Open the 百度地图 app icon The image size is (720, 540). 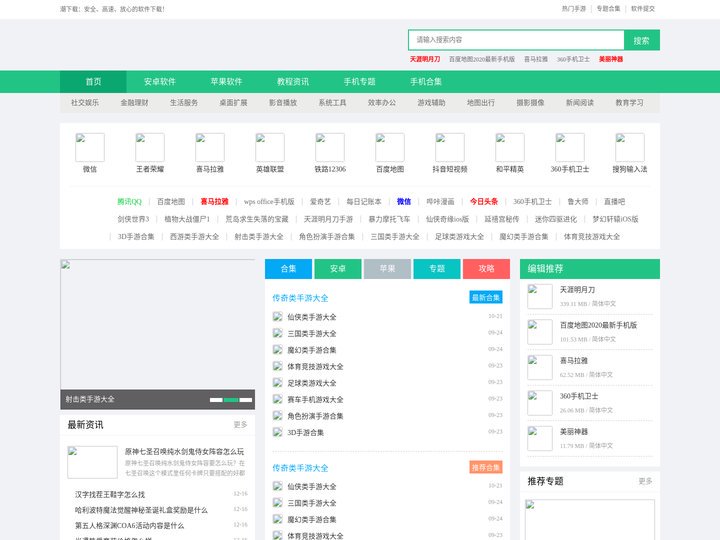(390, 147)
